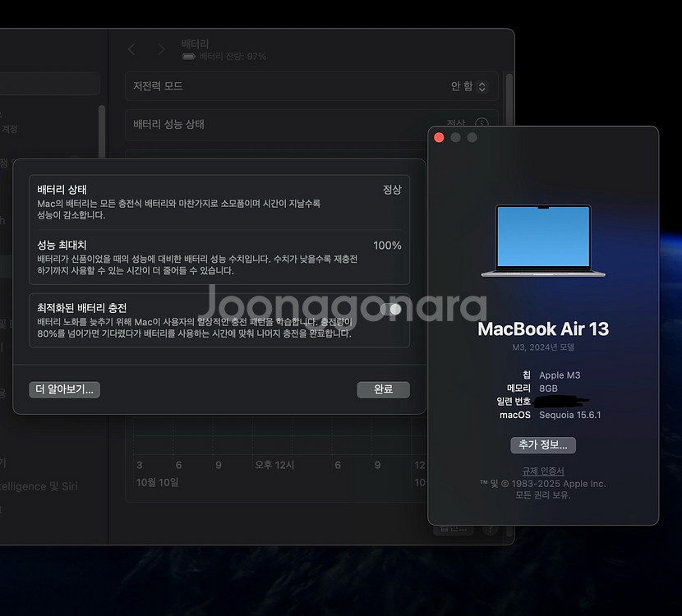Click the 배터리 성능 상태 row

tap(288, 124)
